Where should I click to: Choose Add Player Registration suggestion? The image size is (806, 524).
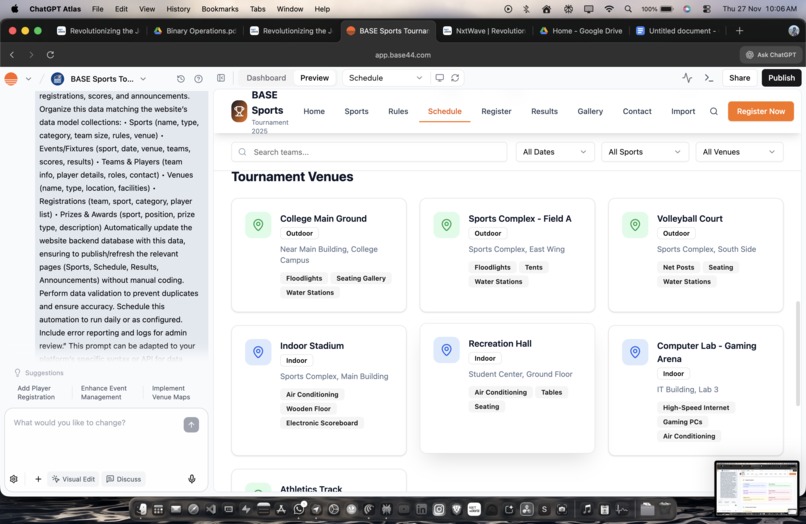35,392
